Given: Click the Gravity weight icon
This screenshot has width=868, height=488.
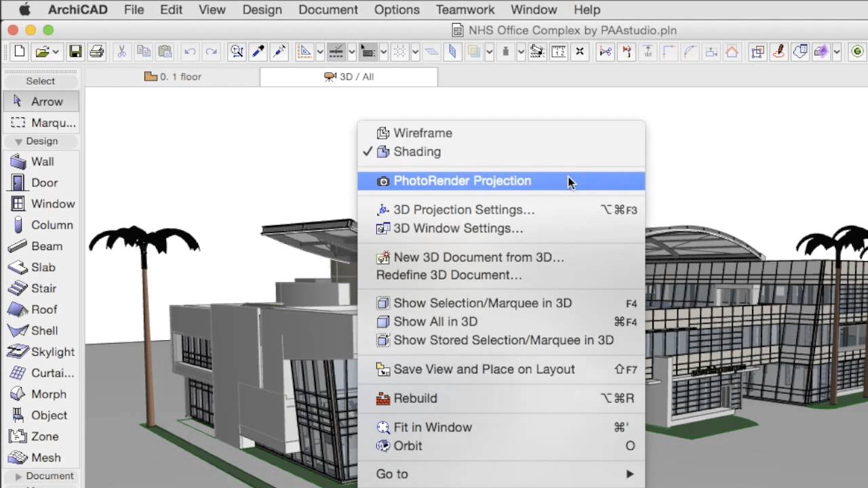Looking at the screenshot, I should [505, 52].
